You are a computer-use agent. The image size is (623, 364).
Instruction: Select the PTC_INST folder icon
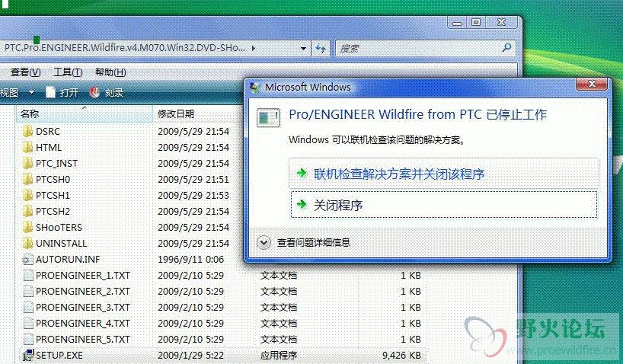(x=27, y=163)
